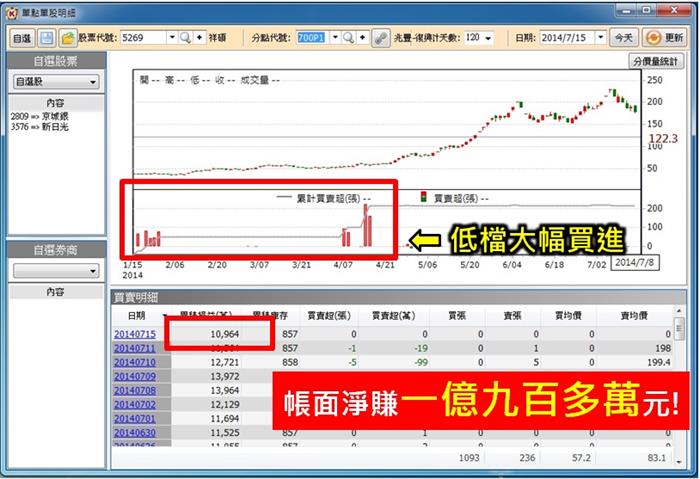700x479 pixels.
Task: Click the 198 sell average price cell
Action: 663,348
